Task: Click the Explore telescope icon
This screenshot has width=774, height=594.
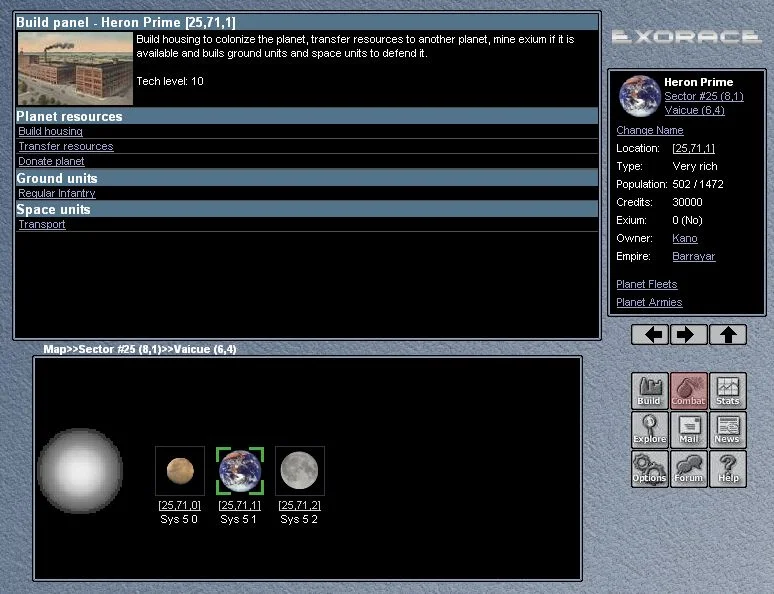Action: point(649,430)
